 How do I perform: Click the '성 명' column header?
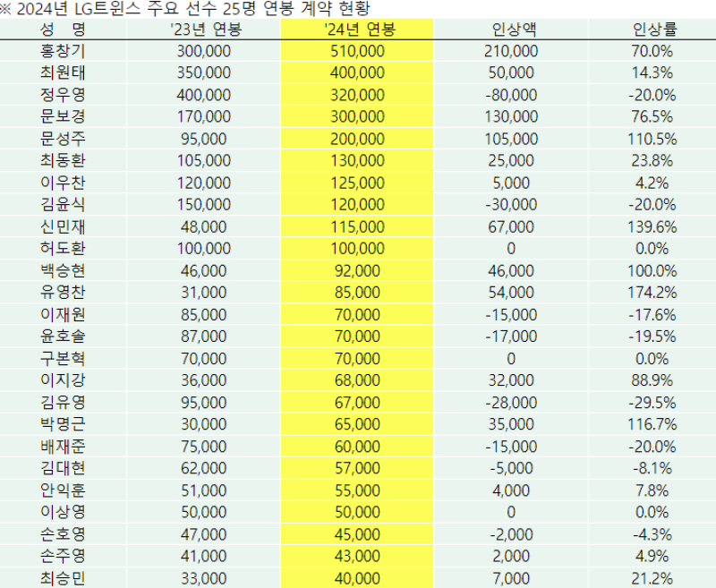(x=63, y=30)
